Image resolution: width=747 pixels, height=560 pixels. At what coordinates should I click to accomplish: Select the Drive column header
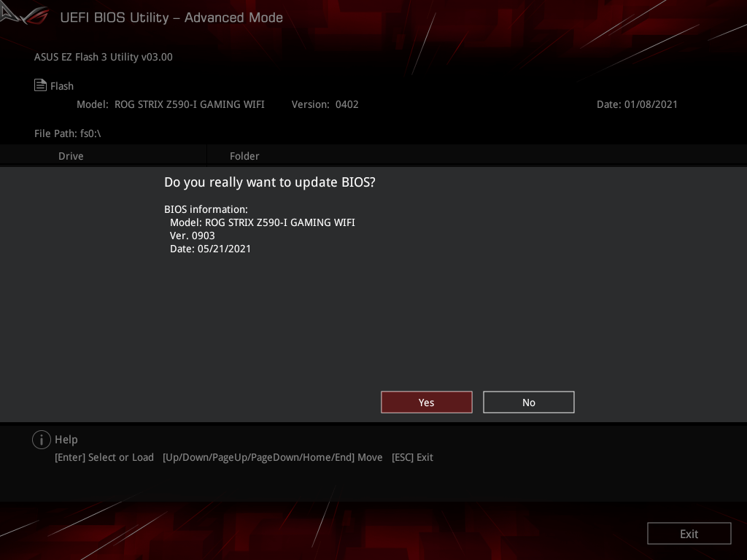(x=71, y=156)
